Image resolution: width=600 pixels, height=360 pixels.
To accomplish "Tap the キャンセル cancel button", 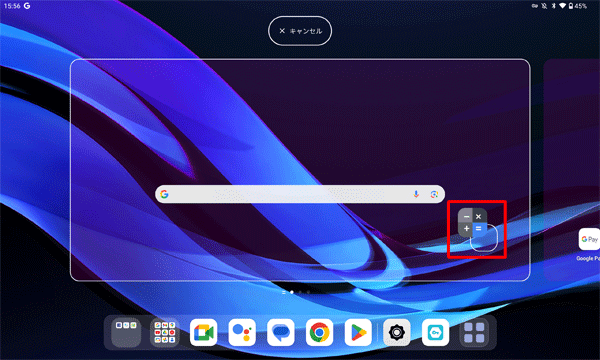I will click(x=300, y=31).
